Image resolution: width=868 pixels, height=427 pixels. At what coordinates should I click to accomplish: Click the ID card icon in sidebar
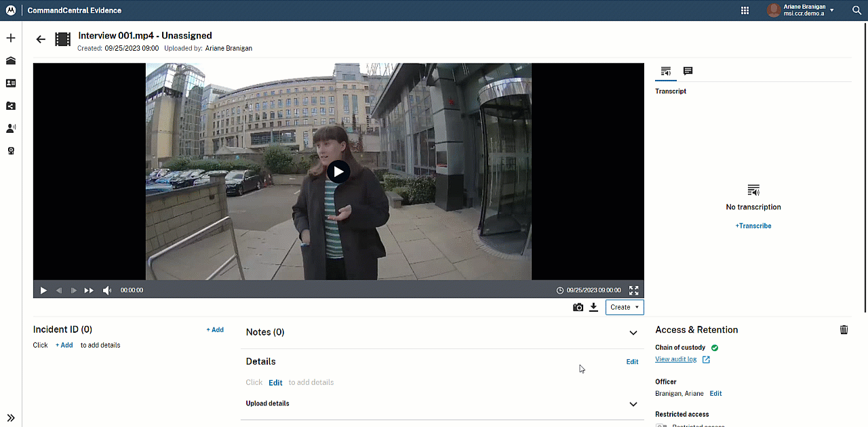click(11, 83)
